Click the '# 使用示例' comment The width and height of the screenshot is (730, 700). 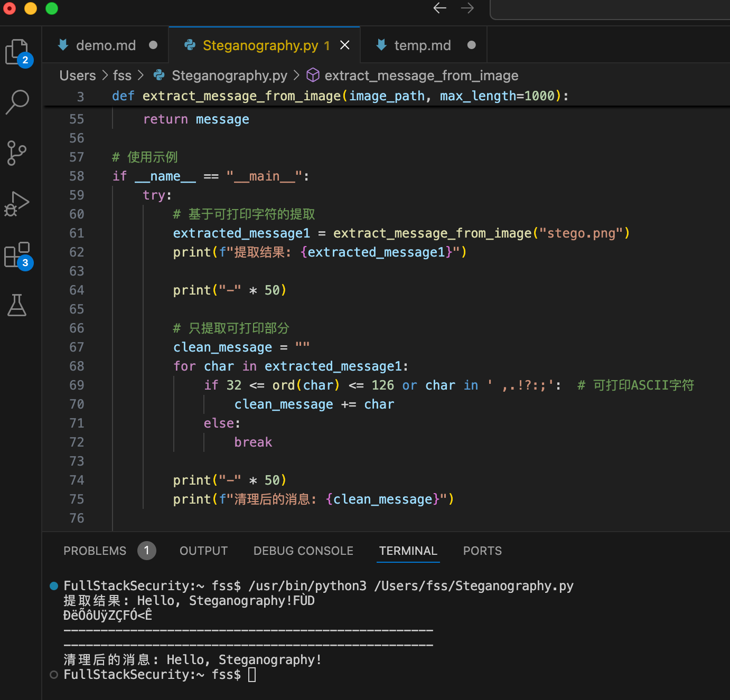point(145,157)
